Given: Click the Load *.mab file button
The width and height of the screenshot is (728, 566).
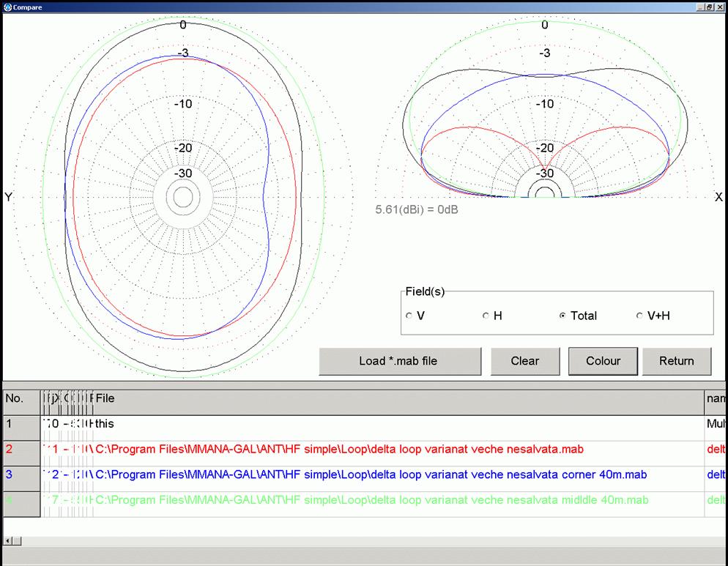Looking at the screenshot, I should tap(400, 361).
